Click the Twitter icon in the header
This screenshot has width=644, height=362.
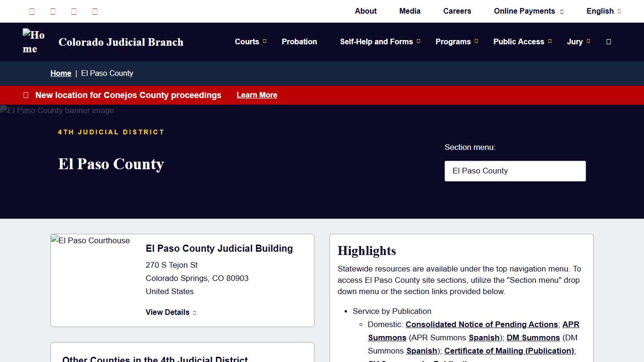52,11
